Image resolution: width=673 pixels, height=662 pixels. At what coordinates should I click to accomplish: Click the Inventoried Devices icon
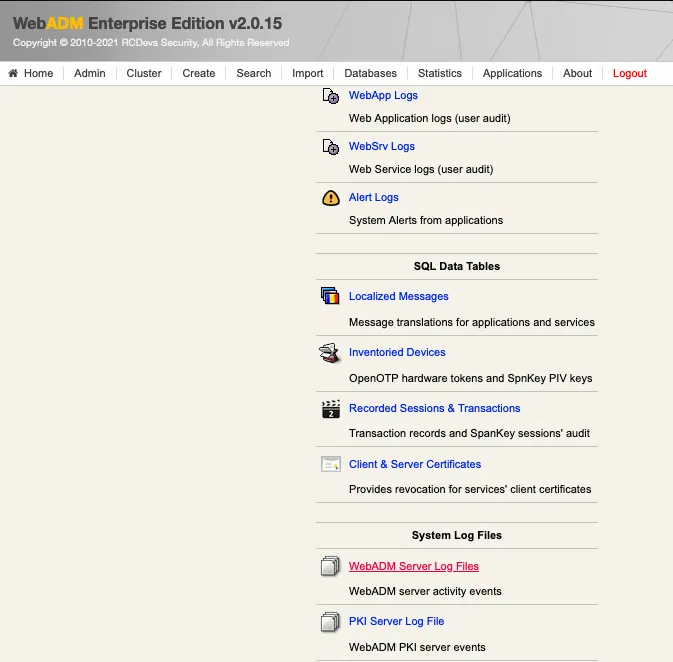(x=329, y=353)
